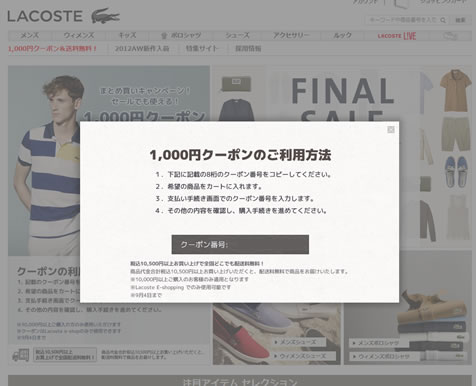Open the キッズ menu
This screenshot has height=386, width=476.
click(127, 35)
